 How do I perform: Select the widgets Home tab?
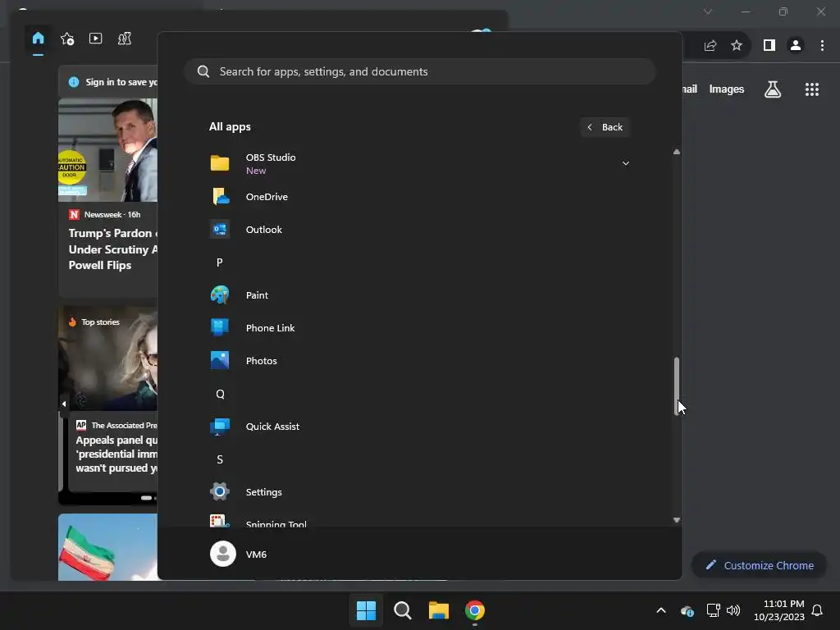[38, 39]
